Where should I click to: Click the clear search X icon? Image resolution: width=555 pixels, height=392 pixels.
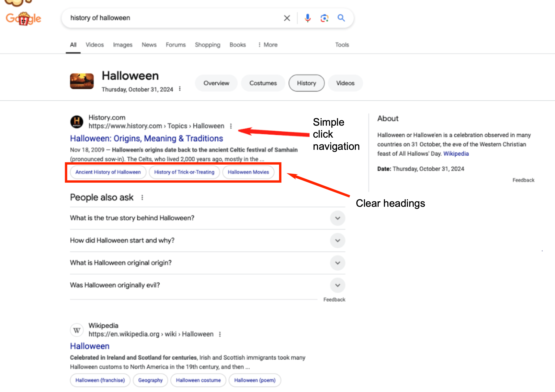point(287,18)
